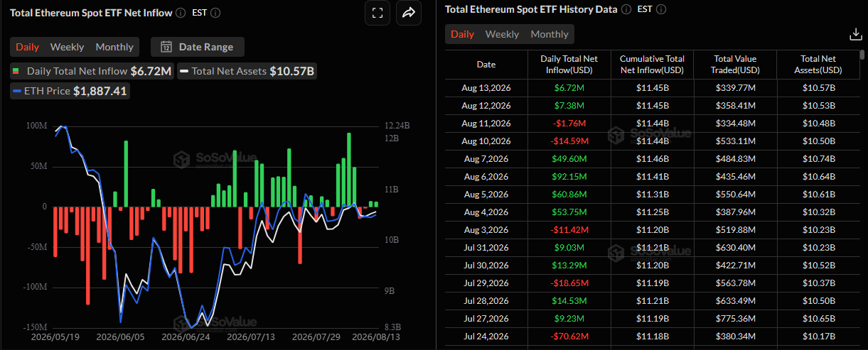Image resolution: width=868 pixels, height=350 pixels.
Task: Open the Date Range picker
Action: 198,47
